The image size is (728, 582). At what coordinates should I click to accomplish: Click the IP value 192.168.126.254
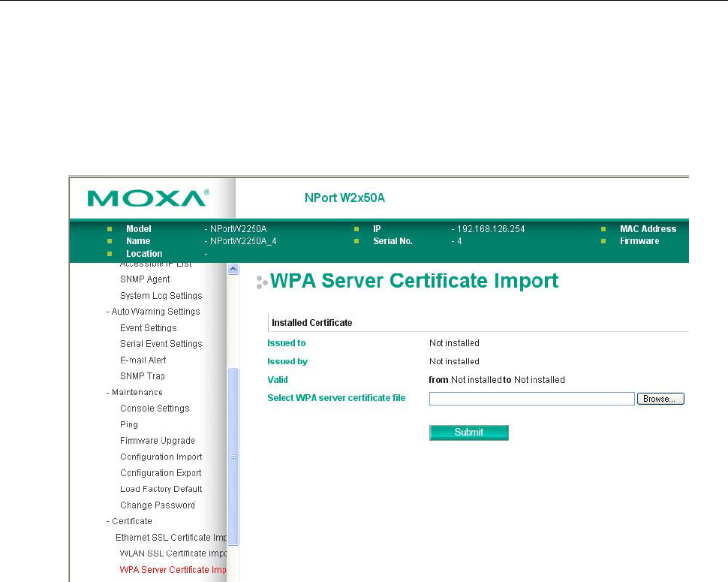pyautogui.click(x=491, y=229)
